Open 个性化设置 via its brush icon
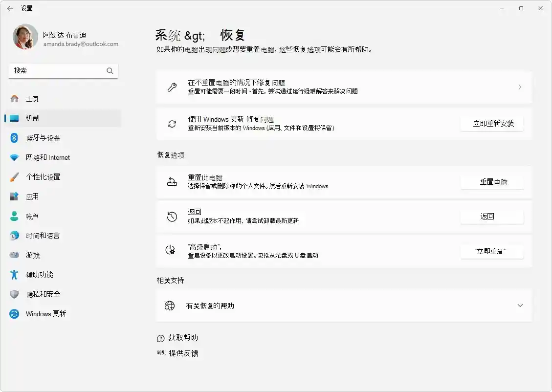 [13, 177]
